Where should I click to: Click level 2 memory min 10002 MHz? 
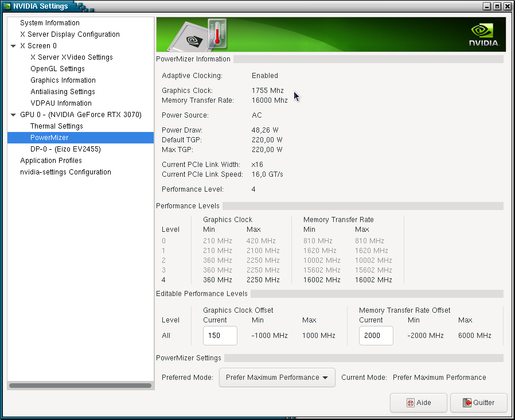coord(322,260)
